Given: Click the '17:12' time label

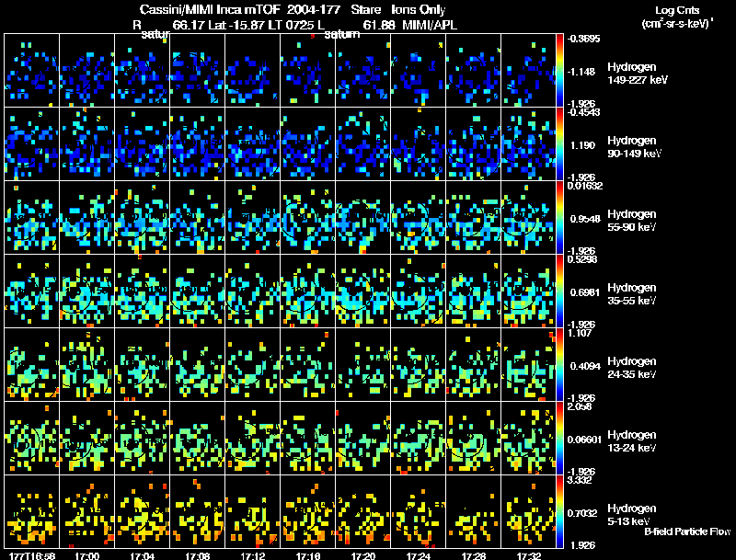Looking at the screenshot, I should pyautogui.click(x=252, y=555).
